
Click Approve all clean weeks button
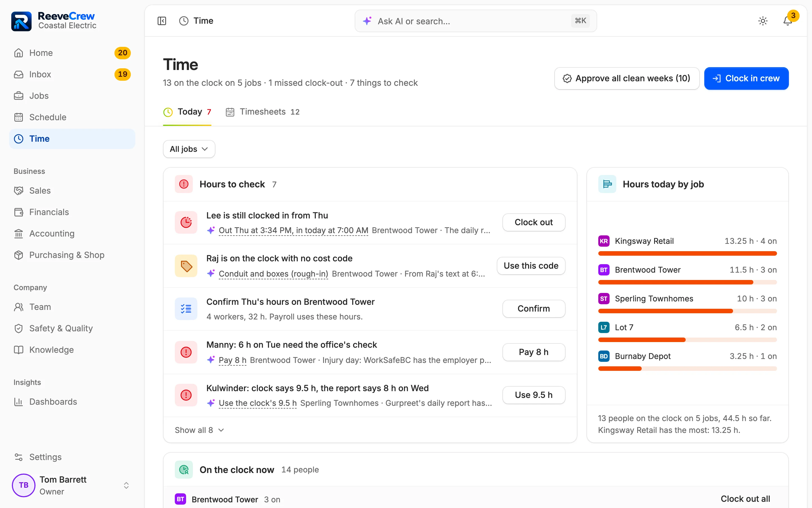[626, 78]
